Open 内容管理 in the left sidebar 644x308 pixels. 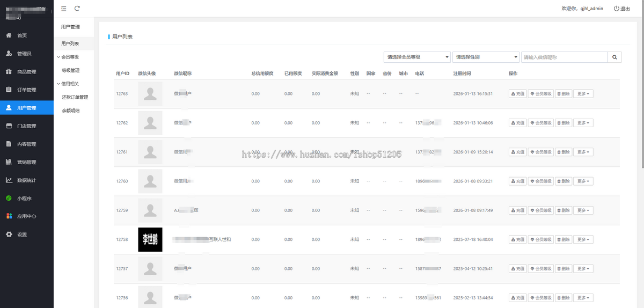[27, 144]
